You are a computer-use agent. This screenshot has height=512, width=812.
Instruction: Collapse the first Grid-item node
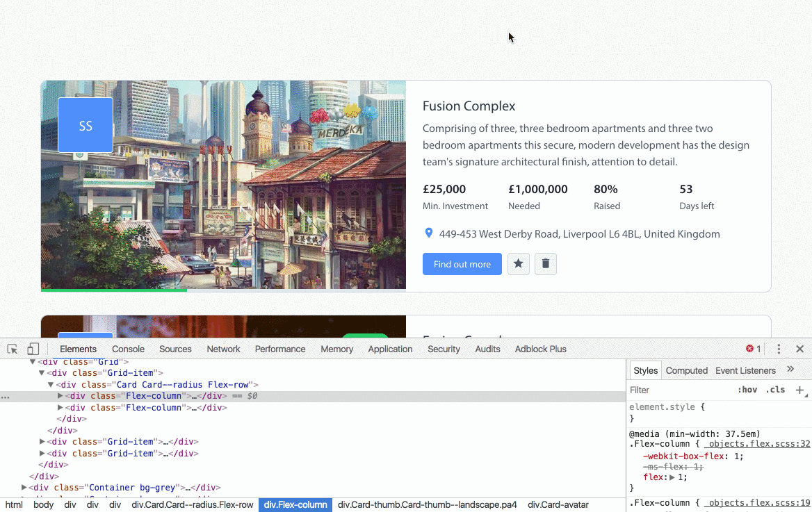42,373
